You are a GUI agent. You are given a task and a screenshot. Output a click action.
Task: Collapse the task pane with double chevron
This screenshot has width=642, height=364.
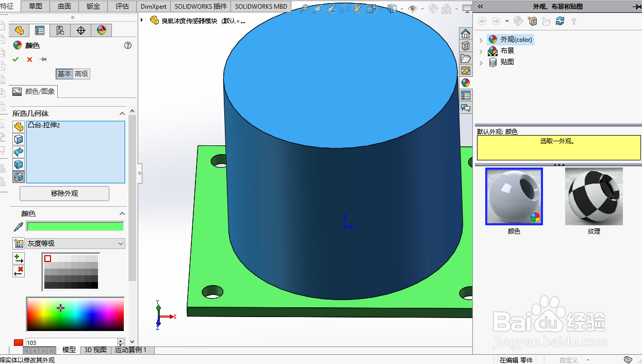(481, 6)
